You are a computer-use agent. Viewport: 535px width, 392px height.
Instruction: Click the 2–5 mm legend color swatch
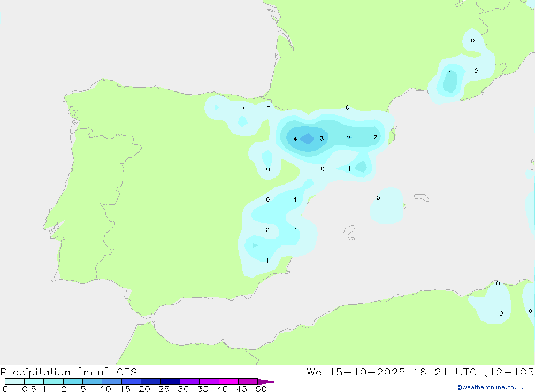coord(73,381)
